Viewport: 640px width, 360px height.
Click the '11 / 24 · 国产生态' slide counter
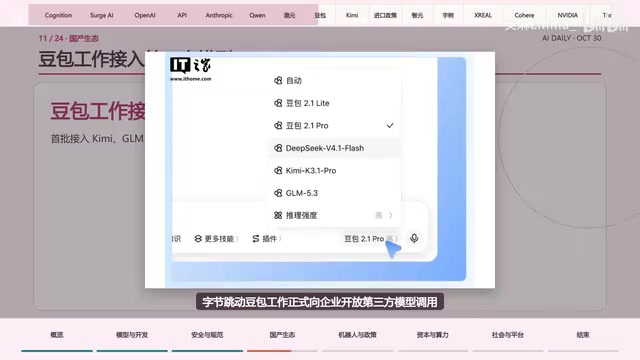69,38
